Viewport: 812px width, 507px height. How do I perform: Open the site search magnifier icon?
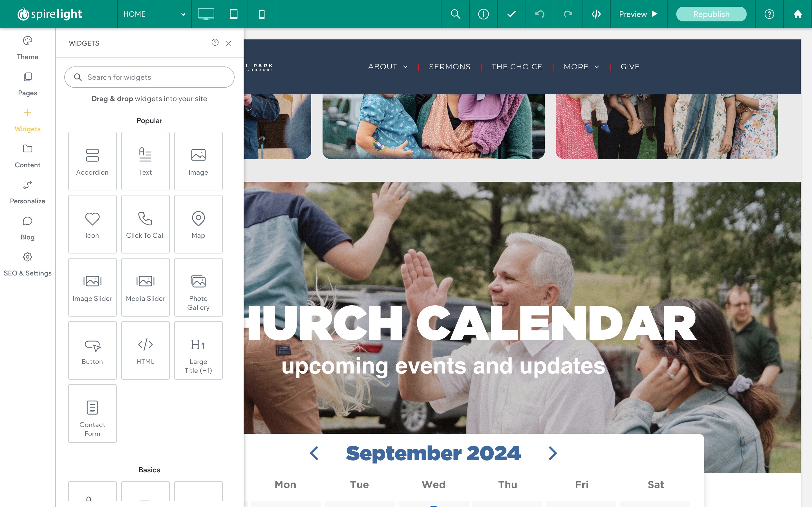pos(455,14)
